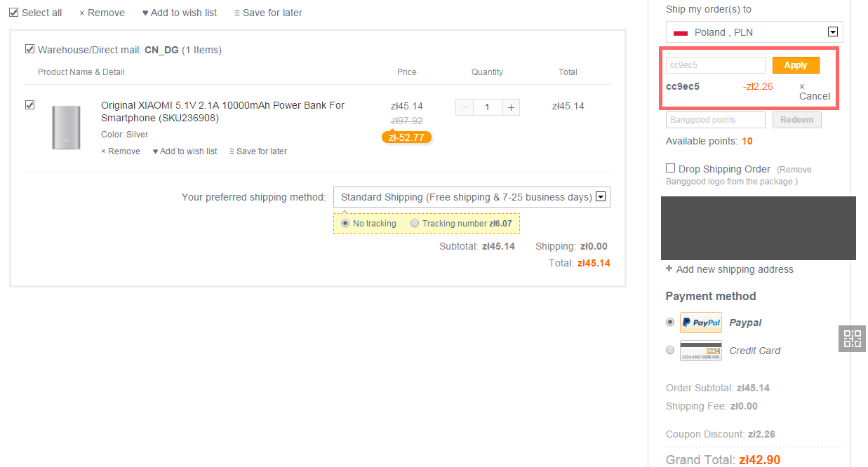Click the Shipping Fee zł0.00 line

[x=712, y=407]
